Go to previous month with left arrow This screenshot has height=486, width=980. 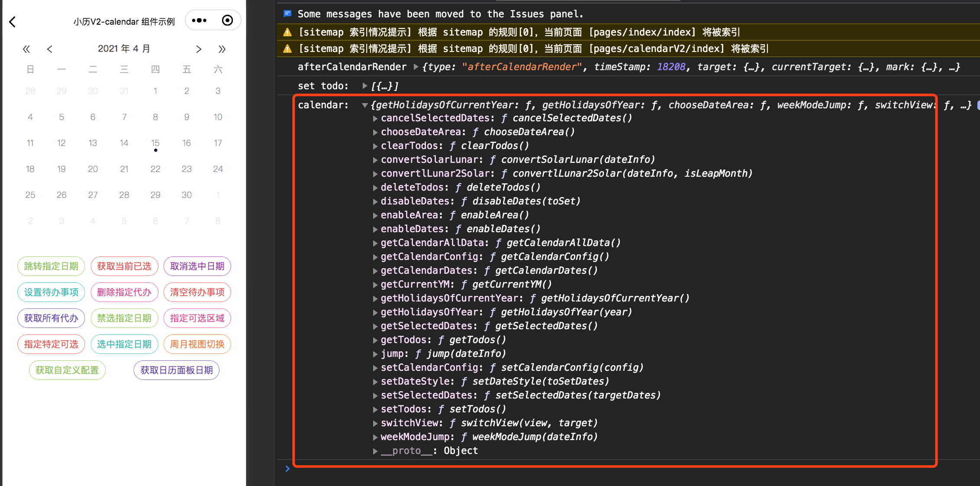tap(50, 49)
